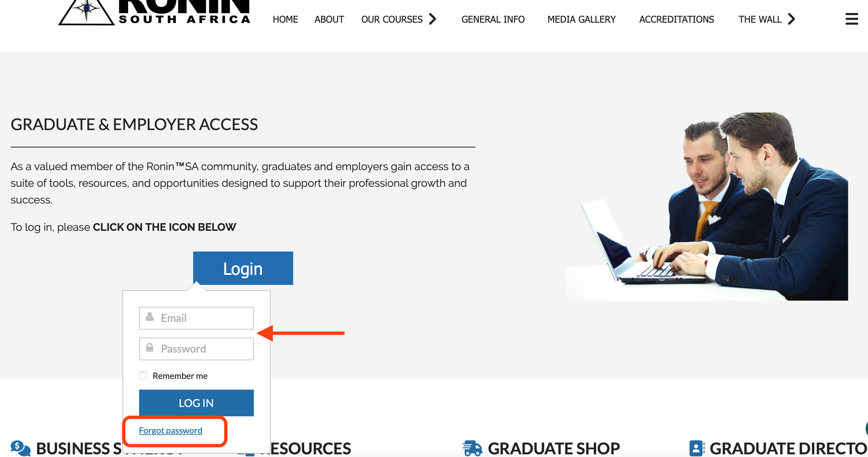Navigate to the About page

329,19
